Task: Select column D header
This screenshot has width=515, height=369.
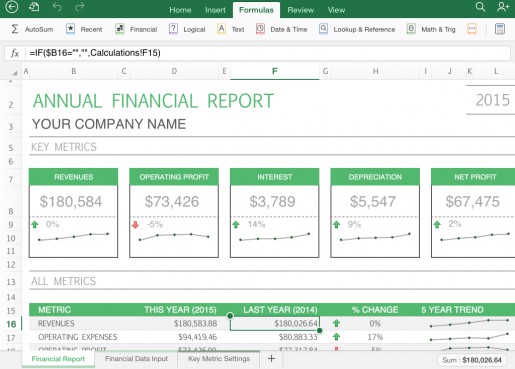Action: point(174,71)
